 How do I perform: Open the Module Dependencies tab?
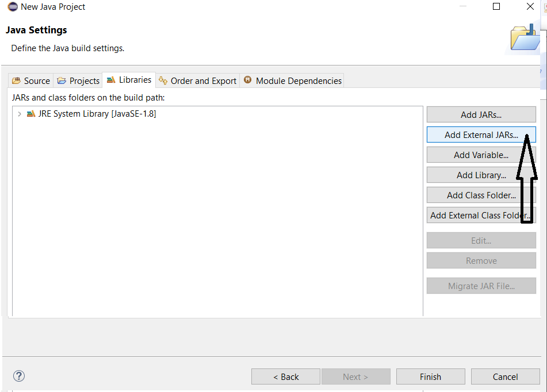point(292,81)
